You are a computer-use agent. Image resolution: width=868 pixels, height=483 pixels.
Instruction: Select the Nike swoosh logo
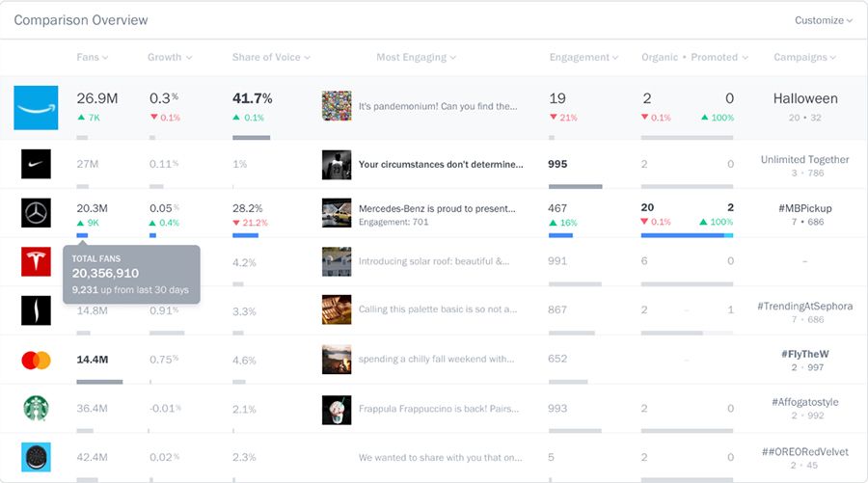coord(36,164)
